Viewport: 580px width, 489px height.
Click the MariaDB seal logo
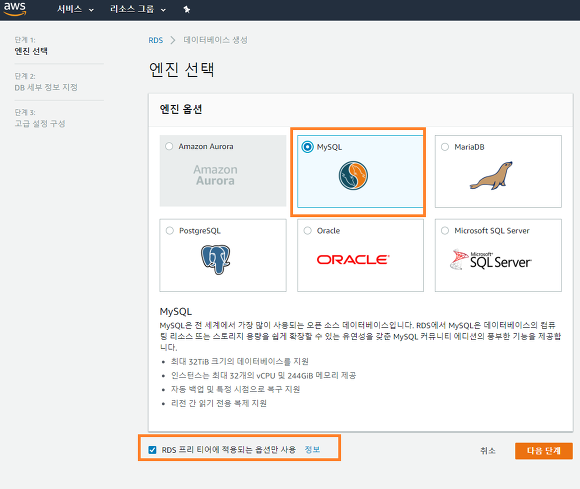pos(492,176)
